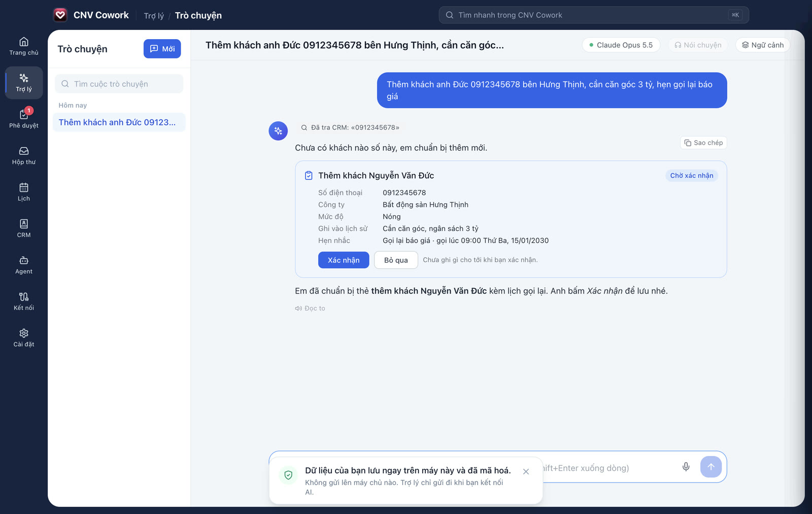Screen dimensions: 812x514
Task: Start a new chat with Mới
Action: (162, 49)
